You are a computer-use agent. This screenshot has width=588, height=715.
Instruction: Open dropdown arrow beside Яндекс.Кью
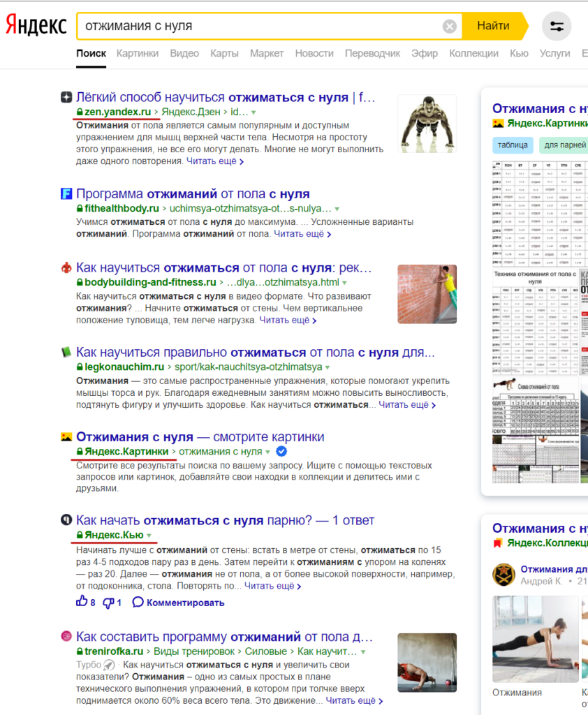[x=149, y=536]
